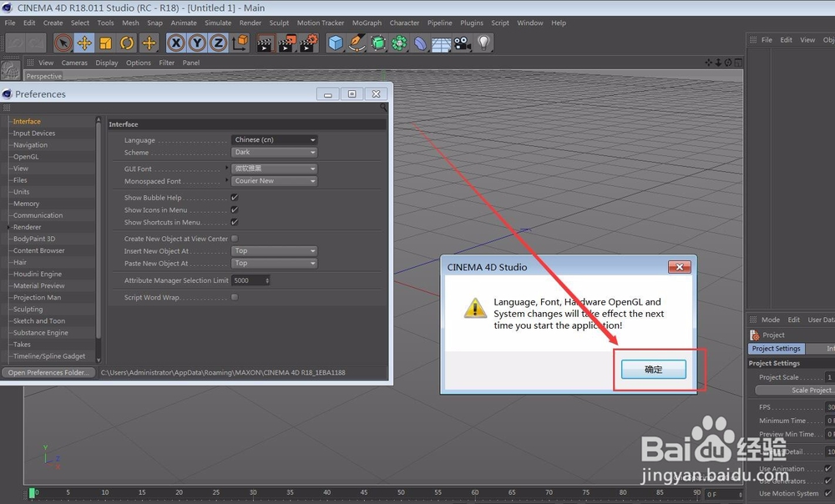Add a Light object
Viewport: 835px width, 504px height.
[483, 43]
